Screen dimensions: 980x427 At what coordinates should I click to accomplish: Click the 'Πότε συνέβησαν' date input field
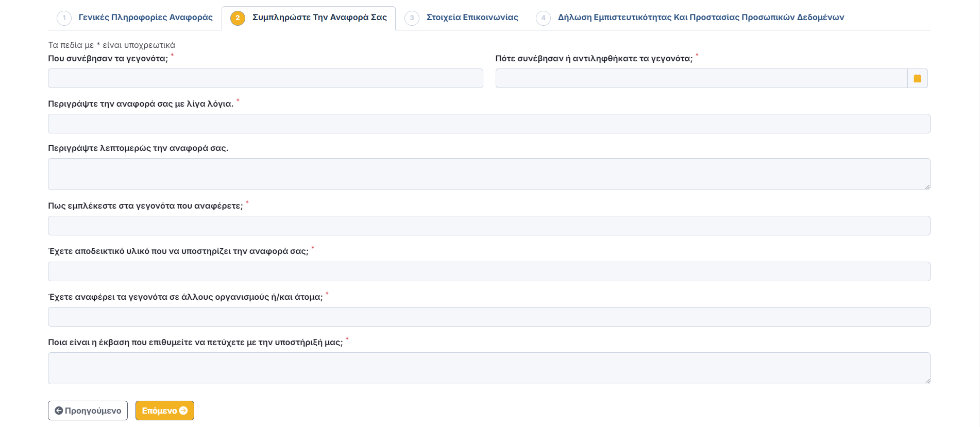[701, 78]
